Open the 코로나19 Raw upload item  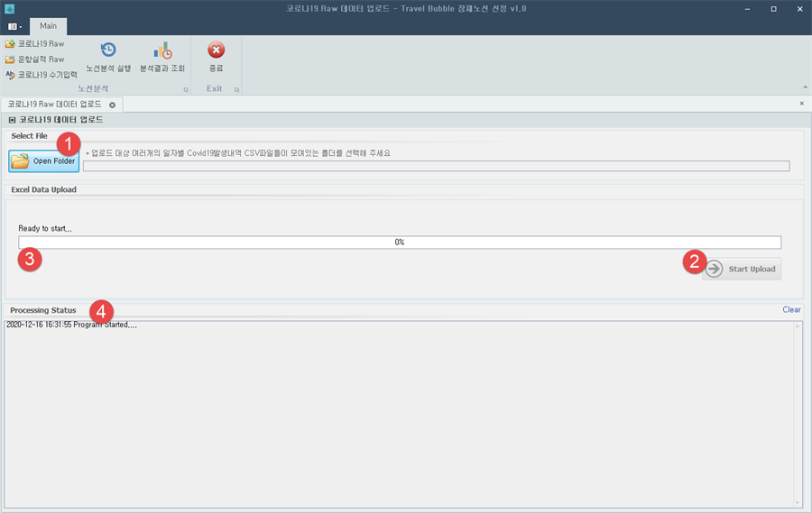pyautogui.click(x=34, y=44)
